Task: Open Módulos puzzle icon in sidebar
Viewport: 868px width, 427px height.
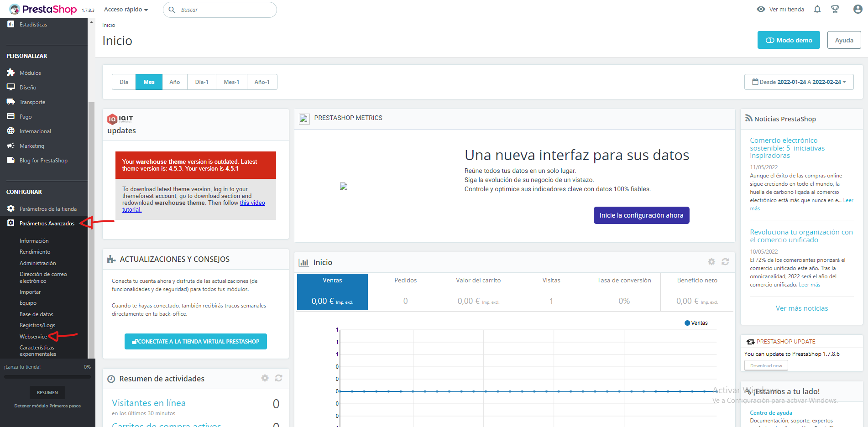Action: pos(11,73)
